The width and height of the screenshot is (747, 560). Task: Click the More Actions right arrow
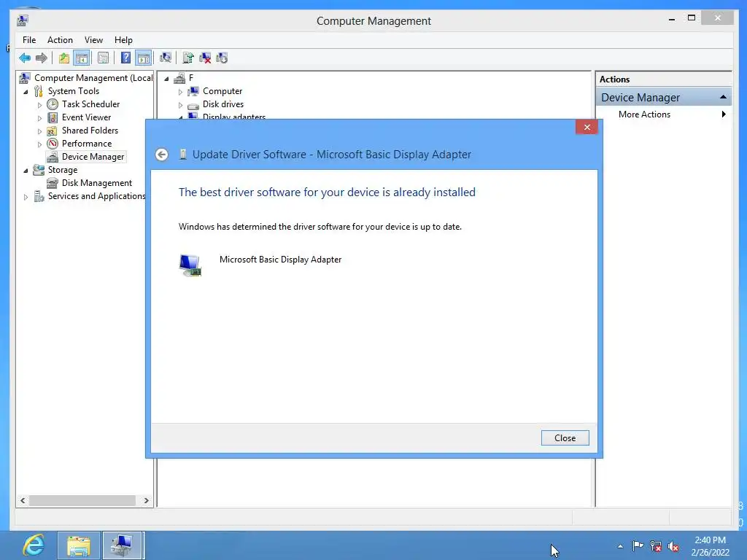(724, 114)
